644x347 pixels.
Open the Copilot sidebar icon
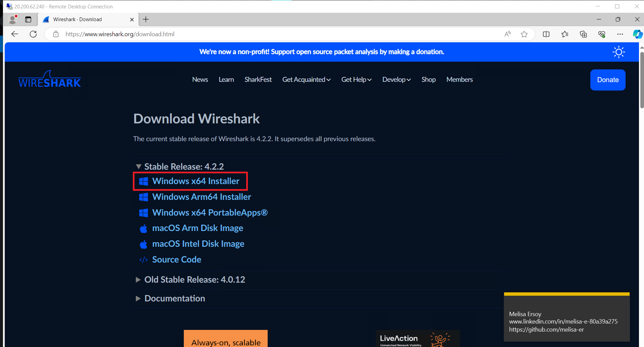(x=637, y=34)
